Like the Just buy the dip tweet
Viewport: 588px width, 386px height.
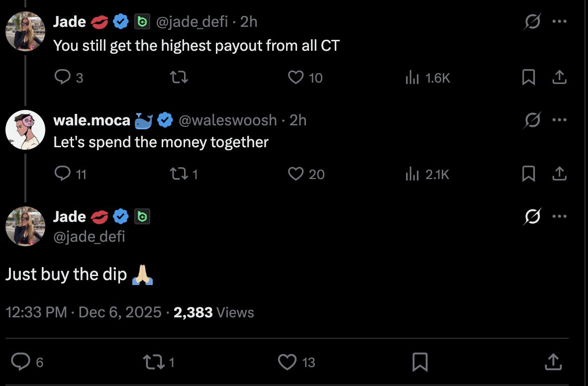tap(287, 362)
